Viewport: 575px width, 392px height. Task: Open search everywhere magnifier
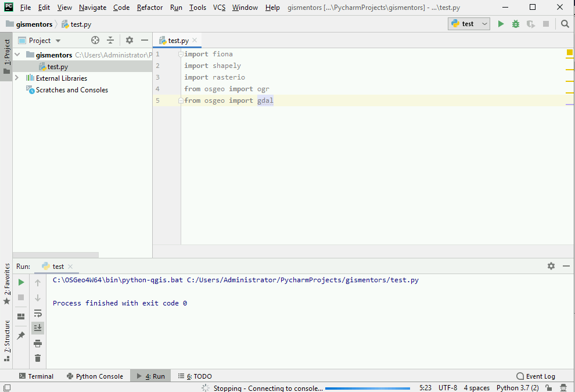[565, 24]
